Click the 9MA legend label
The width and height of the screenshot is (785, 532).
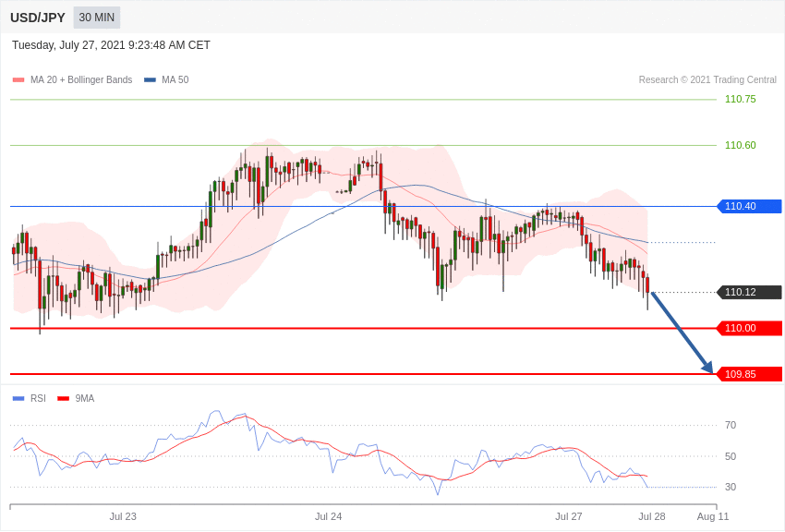tap(85, 398)
